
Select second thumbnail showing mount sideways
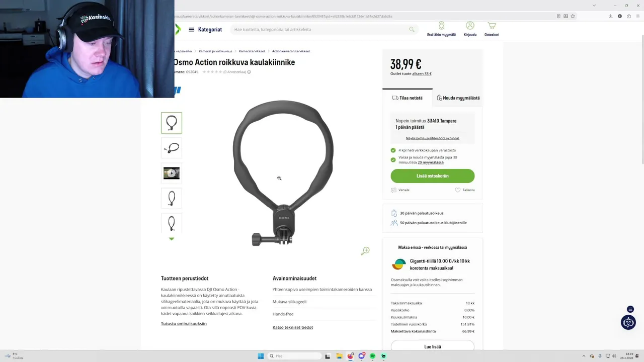[172, 148]
